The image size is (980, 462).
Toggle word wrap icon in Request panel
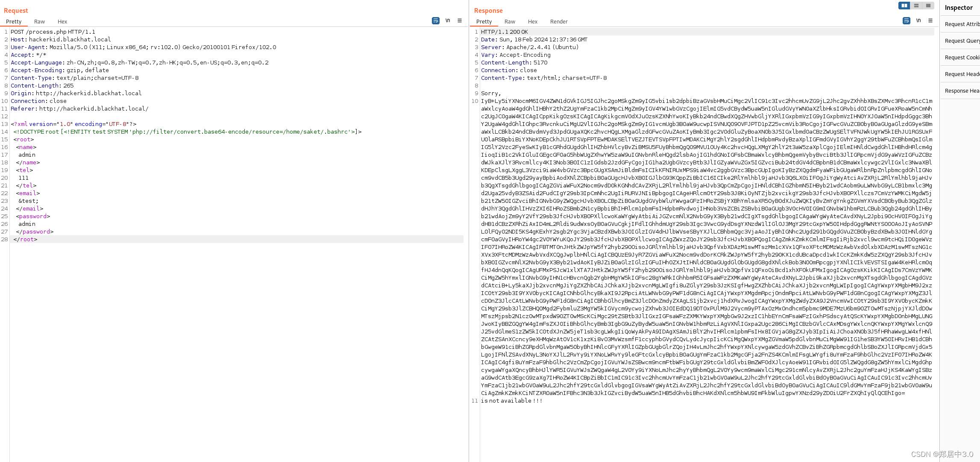click(x=435, y=20)
